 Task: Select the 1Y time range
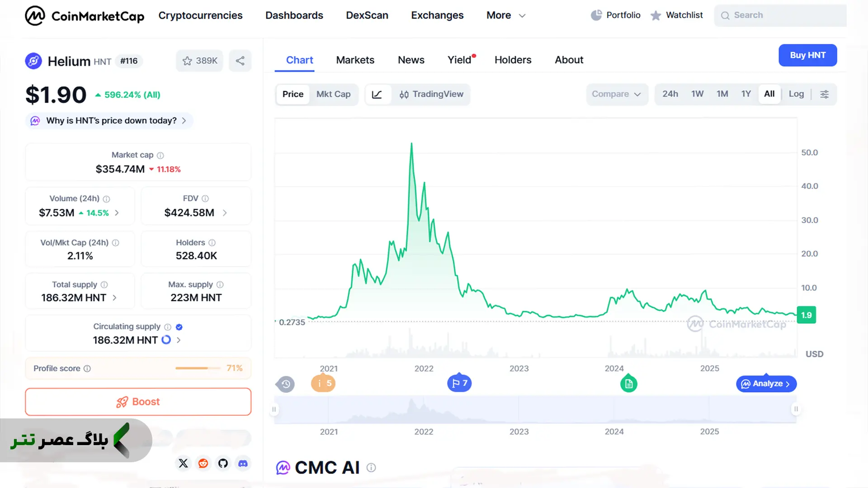tap(746, 94)
